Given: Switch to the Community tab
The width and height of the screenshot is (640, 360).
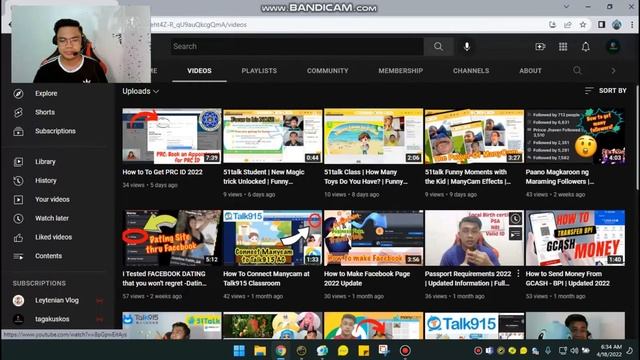Looking at the screenshot, I should 328,71.
